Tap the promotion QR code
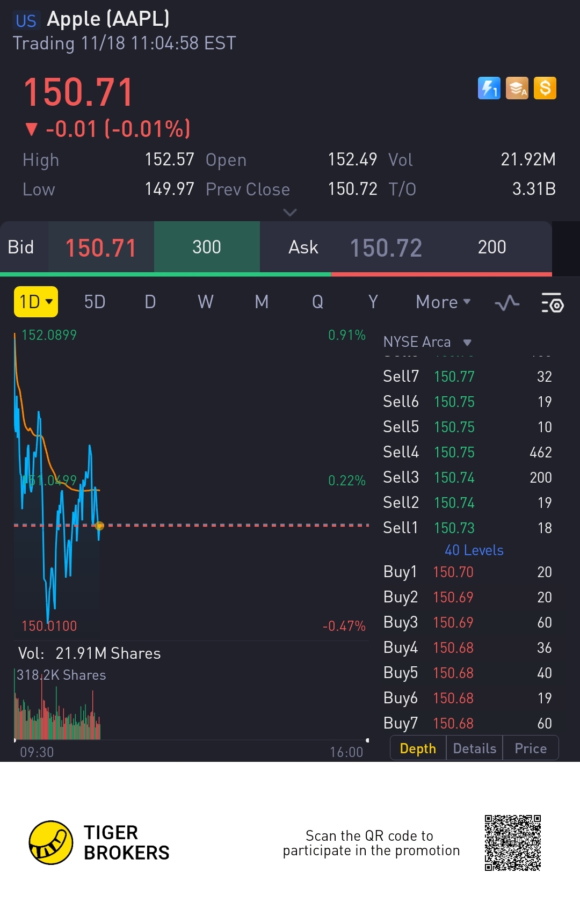Screen dimensions: 580x924 (x=512, y=842)
